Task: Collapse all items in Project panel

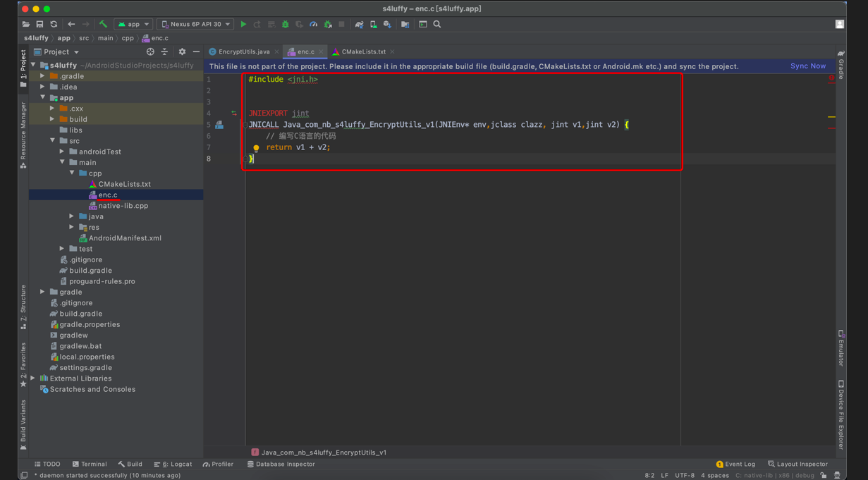Action: tap(164, 51)
